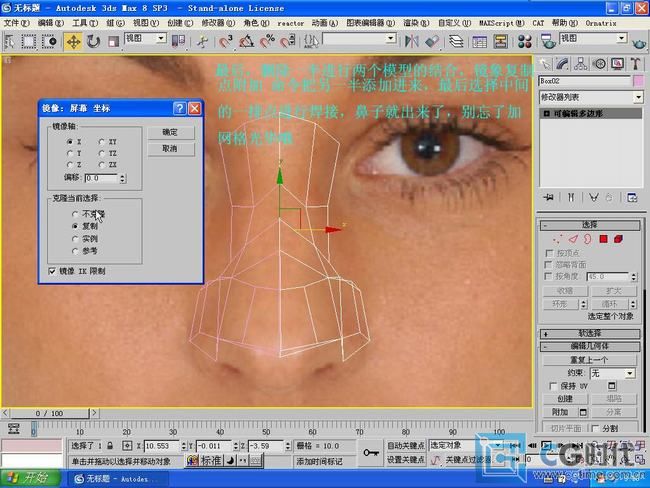
Task: Open the Render Scene teapot icon
Action: pyautogui.click(x=548, y=41)
